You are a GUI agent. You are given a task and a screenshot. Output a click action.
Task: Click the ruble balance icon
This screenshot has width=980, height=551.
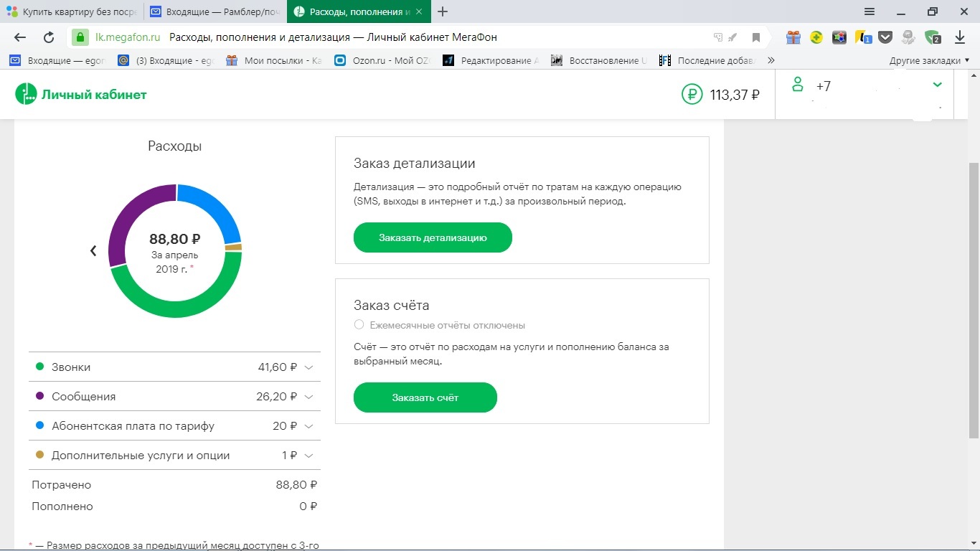(692, 94)
